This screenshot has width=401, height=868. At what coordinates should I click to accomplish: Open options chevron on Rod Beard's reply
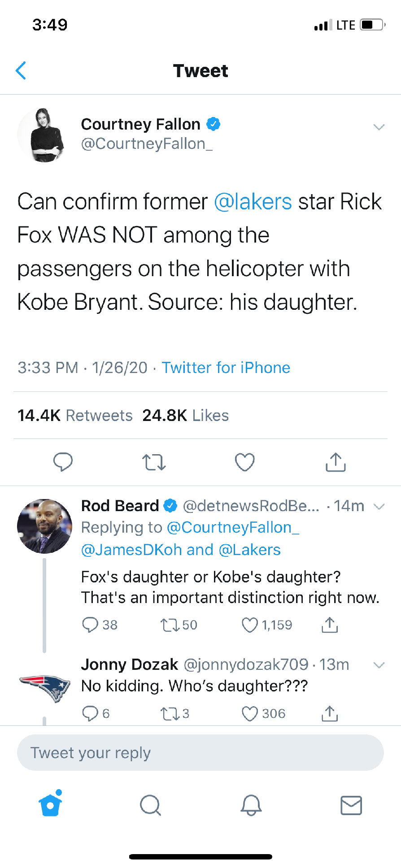379,507
